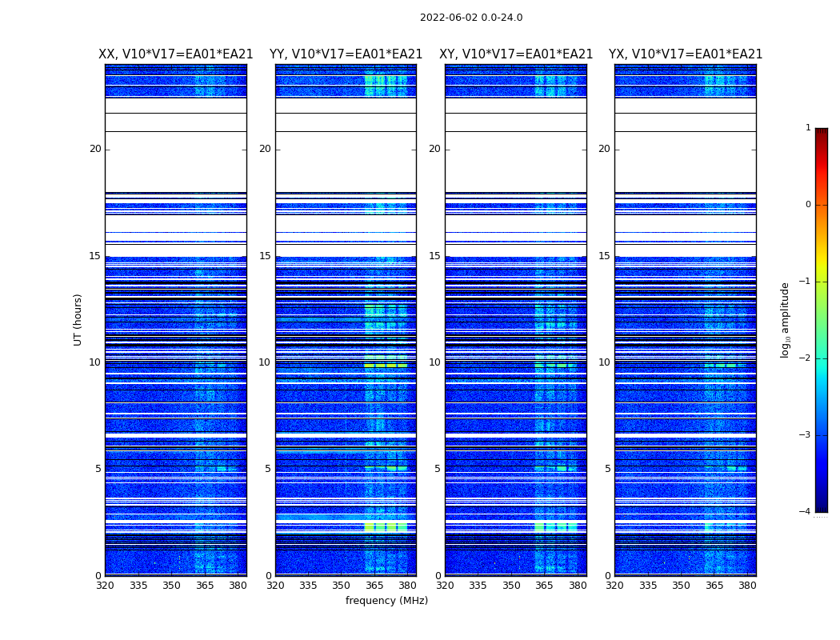The width and height of the screenshot is (840, 640).
Task: Click the frequency (MHz) axis label
Action: point(386,600)
